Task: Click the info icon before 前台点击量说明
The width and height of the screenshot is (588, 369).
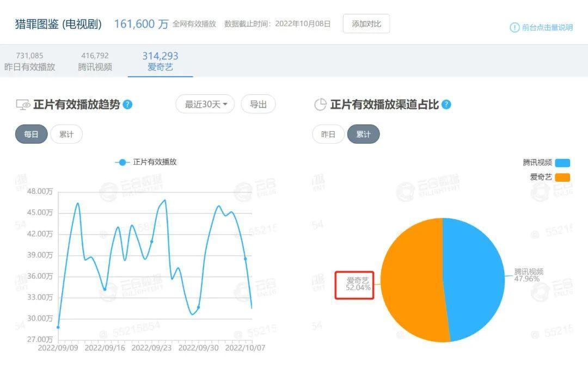Action: 514,27
